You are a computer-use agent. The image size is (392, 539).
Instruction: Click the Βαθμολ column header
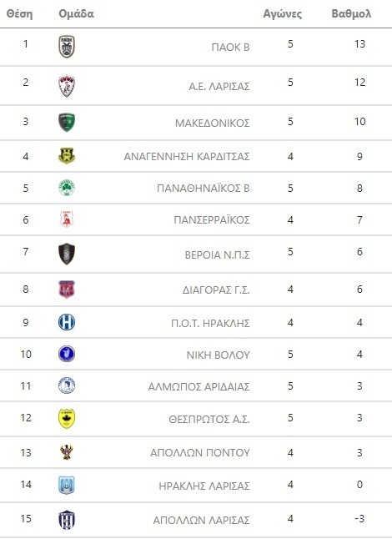[351, 13]
